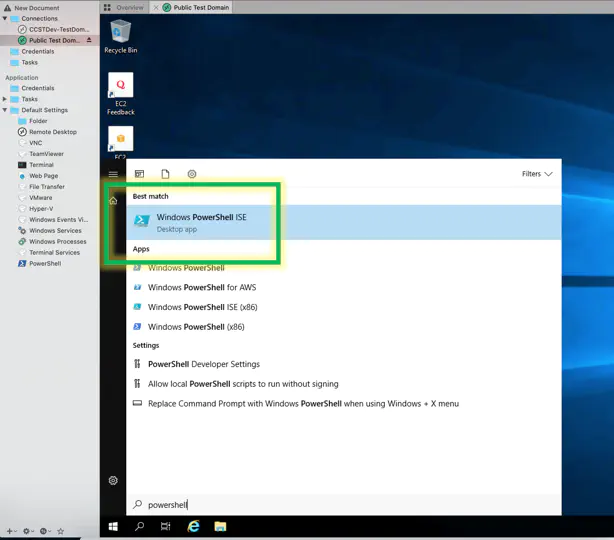614x540 pixels.
Task: Open Tasks under Connections
Action: pyautogui.click(x=24, y=62)
